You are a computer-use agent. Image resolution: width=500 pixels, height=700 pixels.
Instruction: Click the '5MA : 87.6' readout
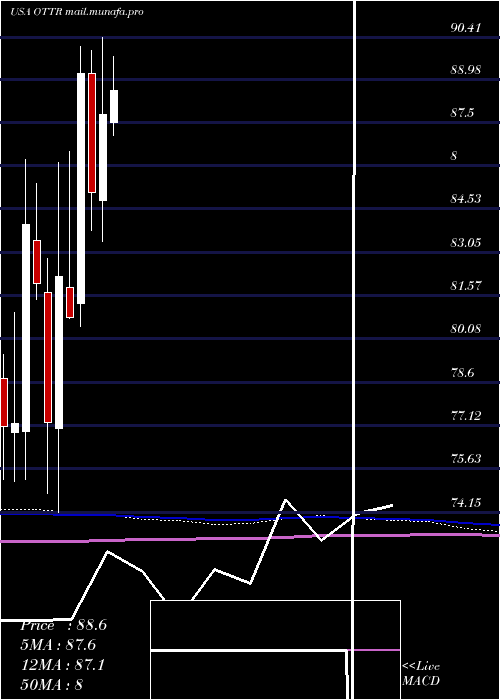point(58,645)
